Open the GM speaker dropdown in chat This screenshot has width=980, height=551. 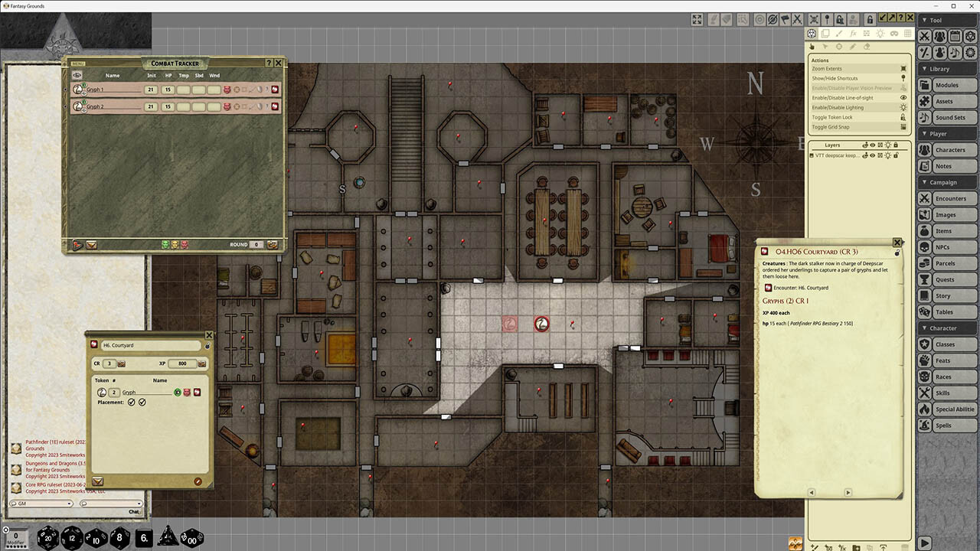tap(41, 504)
